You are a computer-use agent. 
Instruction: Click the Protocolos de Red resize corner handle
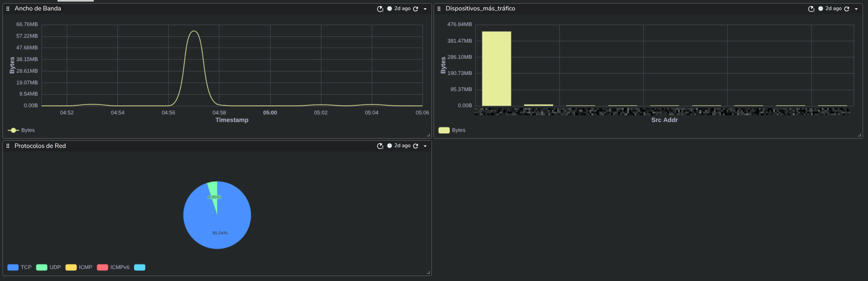pyautogui.click(x=428, y=272)
